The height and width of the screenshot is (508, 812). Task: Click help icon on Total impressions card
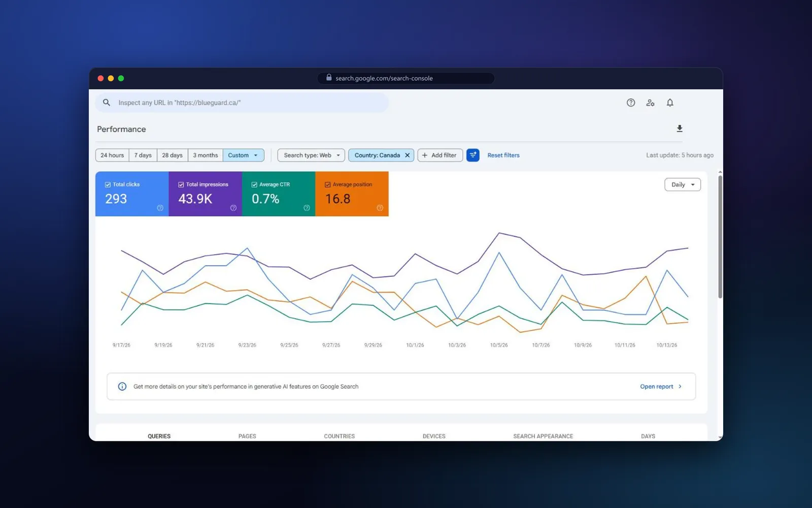coord(233,208)
